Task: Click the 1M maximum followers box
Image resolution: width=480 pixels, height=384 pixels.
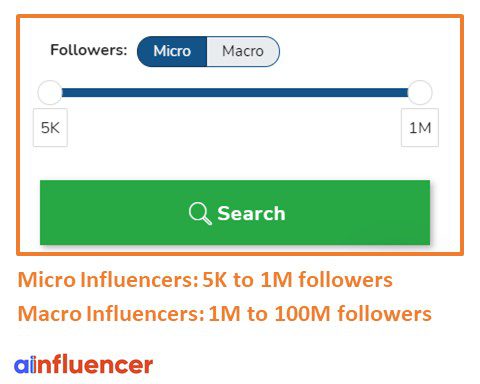Action: (420, 128)
